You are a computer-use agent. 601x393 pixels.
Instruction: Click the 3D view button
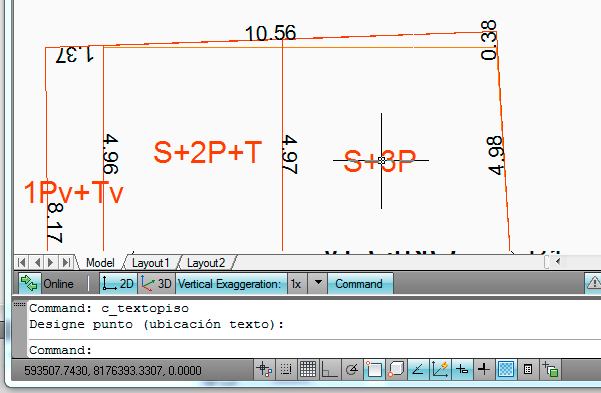[x=156, y=283]
